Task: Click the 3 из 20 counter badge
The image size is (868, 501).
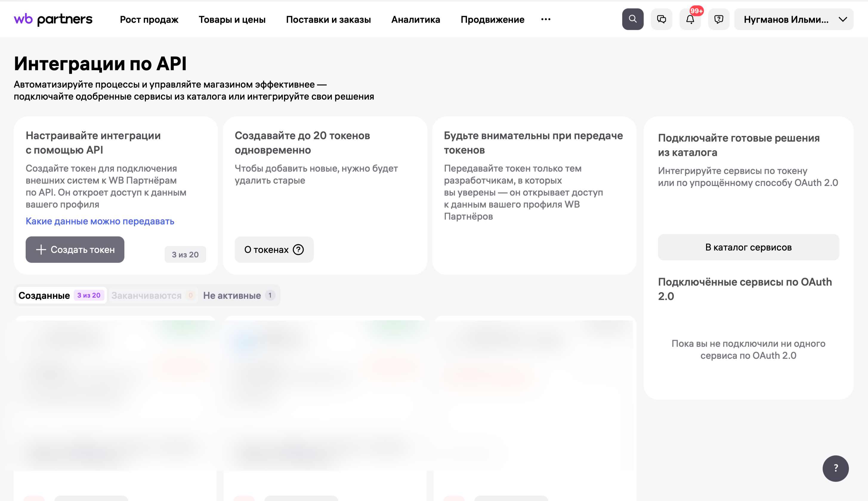Action: point(185,255)
